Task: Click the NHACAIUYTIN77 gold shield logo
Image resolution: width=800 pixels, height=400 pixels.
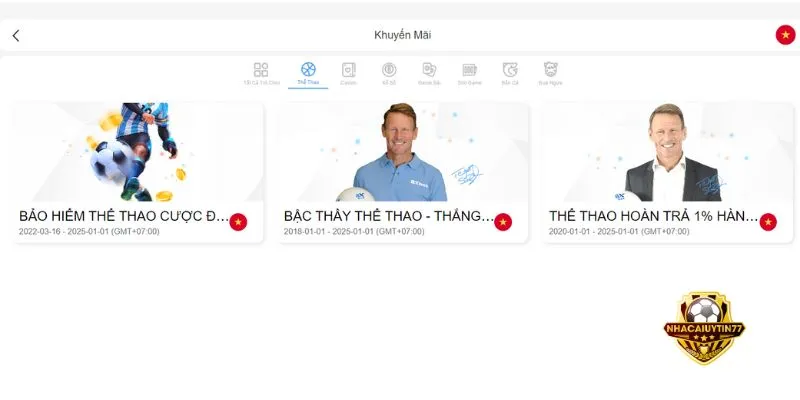Action: tap(704, 328)
